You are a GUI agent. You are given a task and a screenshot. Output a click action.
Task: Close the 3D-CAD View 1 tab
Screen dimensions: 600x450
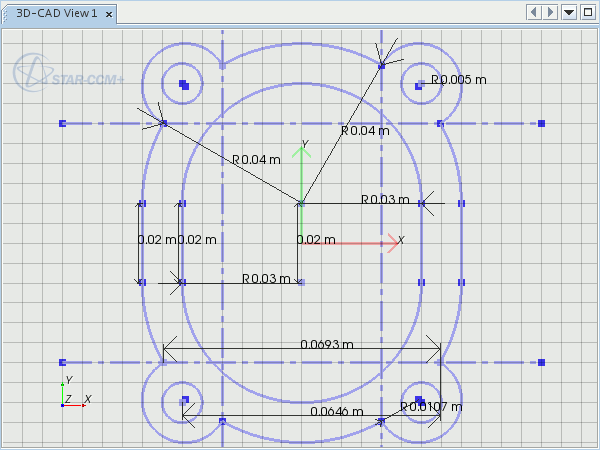109,13
